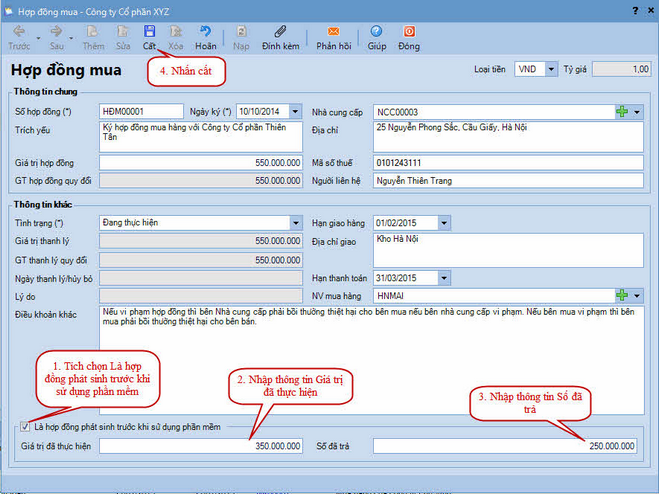The height and width of the screenshot is (494, 659).
Task: Open dropdown arrow next to Sau button
Action: 71,38
